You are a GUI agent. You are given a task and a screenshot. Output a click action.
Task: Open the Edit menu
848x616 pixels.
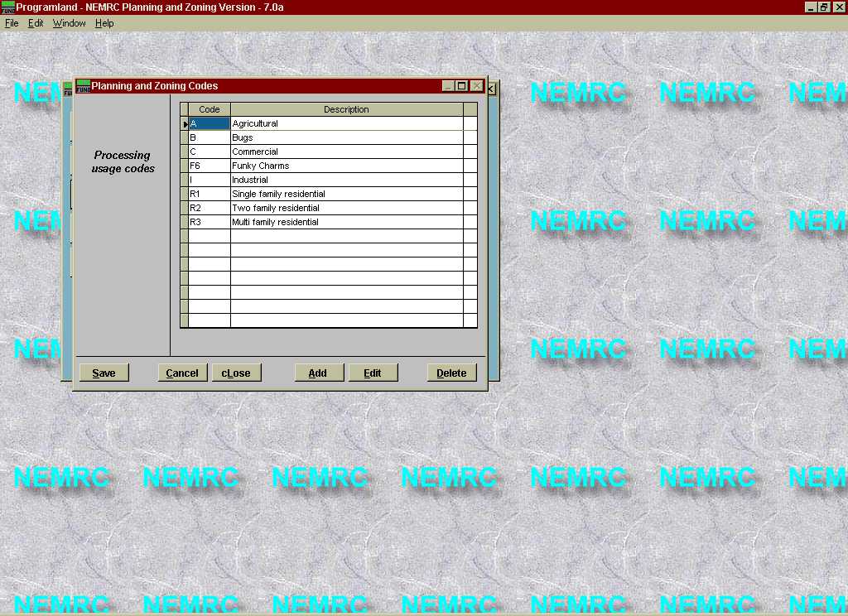tap(36, 23)
